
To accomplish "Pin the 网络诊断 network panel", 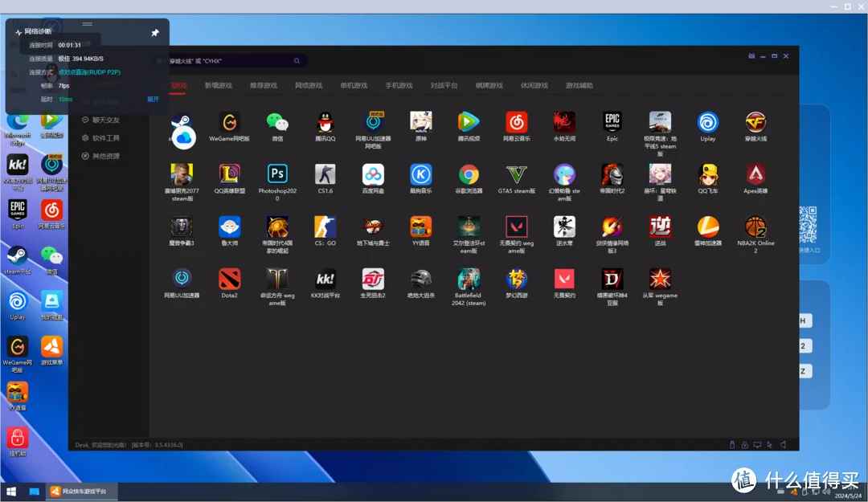I will (x=155, y=33).
